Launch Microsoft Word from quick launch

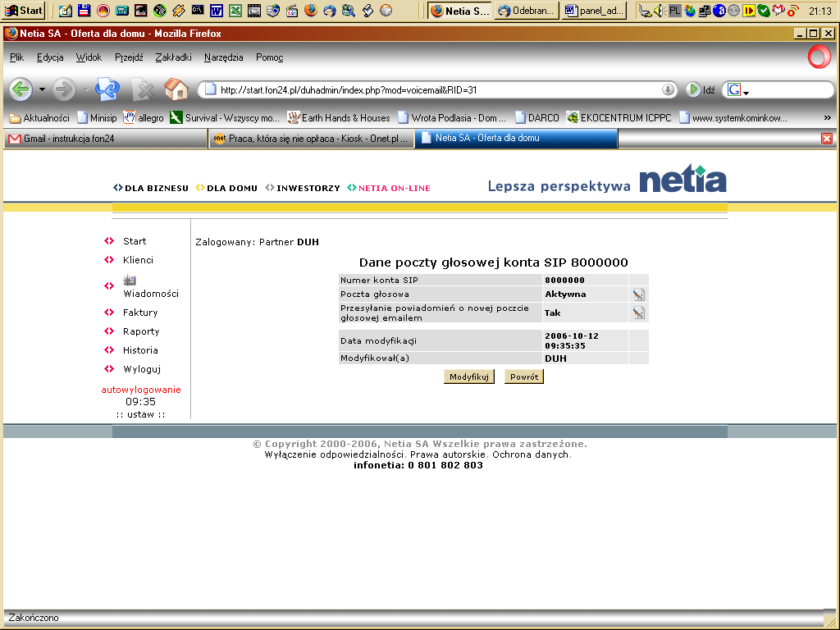(217, 10)
